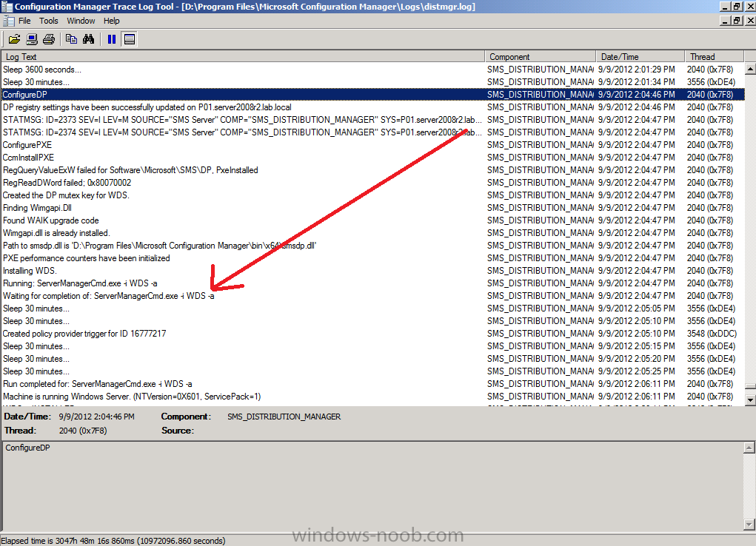Select the highlighted 'ConfigureDP' log row

click(x=372, y=95)
